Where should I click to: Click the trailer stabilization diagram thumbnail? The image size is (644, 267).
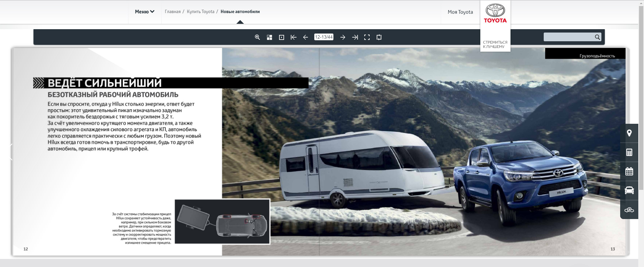(222, 222)
